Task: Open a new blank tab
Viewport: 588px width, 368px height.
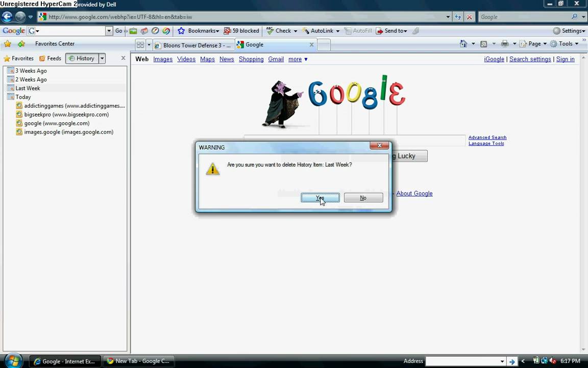Action: coord(324,45)
